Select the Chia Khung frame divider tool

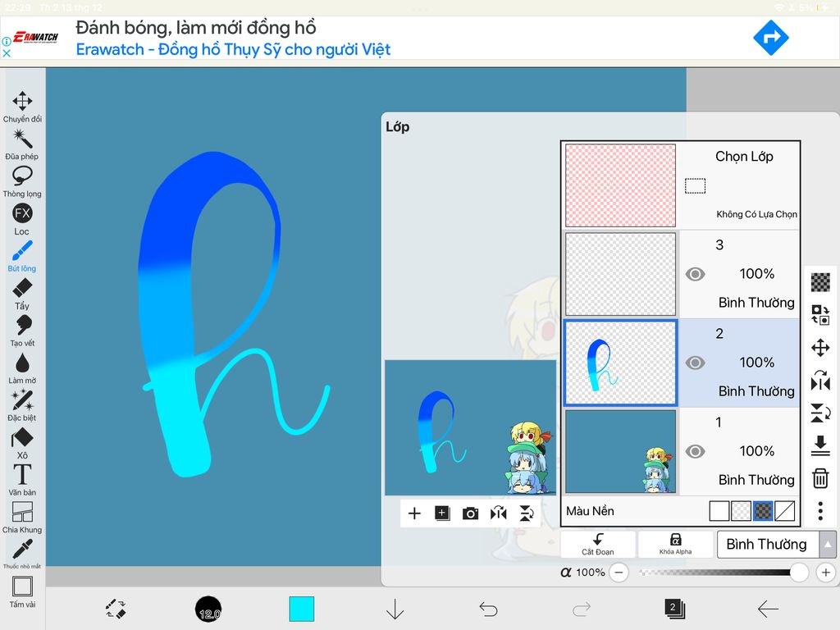(x=22, y=518)
